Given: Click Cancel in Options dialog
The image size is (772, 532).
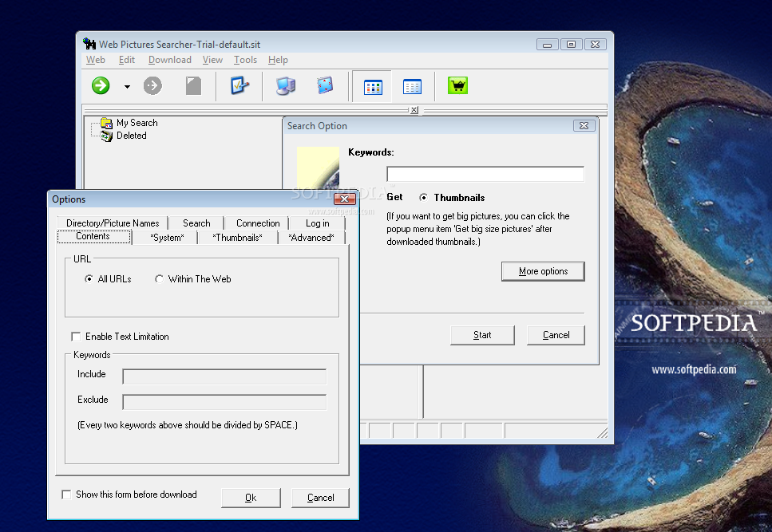Looking at the screenshot, I should point(320,498).
